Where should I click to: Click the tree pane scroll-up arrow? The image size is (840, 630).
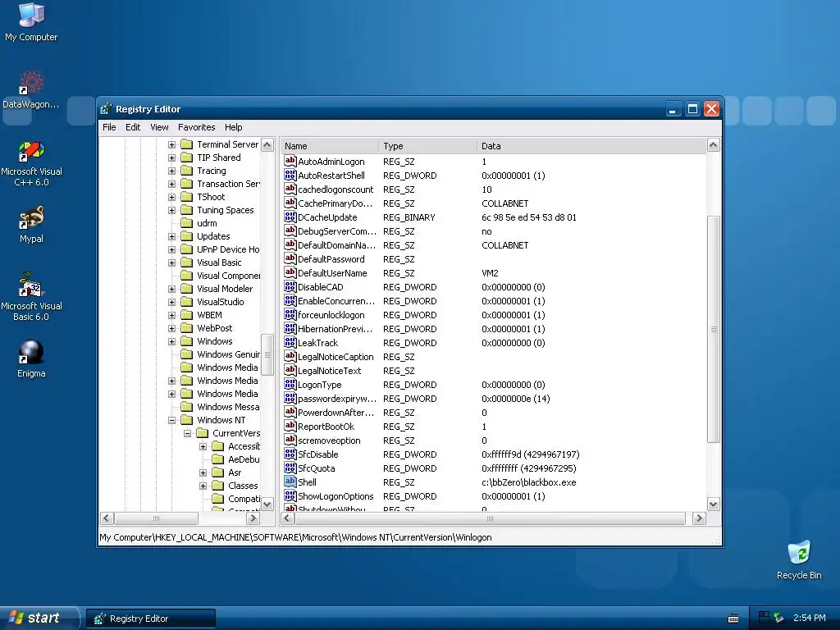point(267,144)
